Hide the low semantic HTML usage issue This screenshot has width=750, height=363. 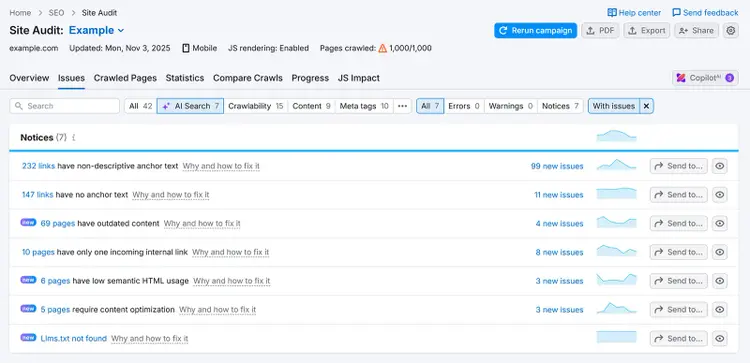tap(720, 281)
